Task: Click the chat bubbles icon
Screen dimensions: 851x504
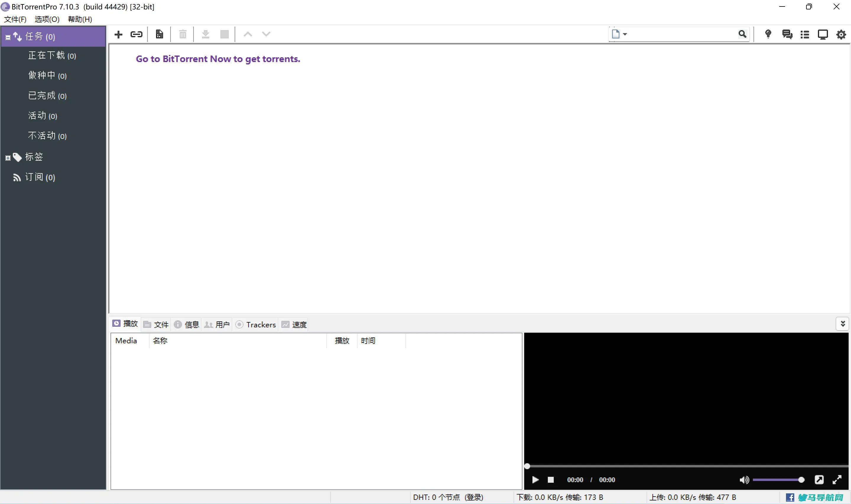Action: pyautogui.click(x=787, y=34)
